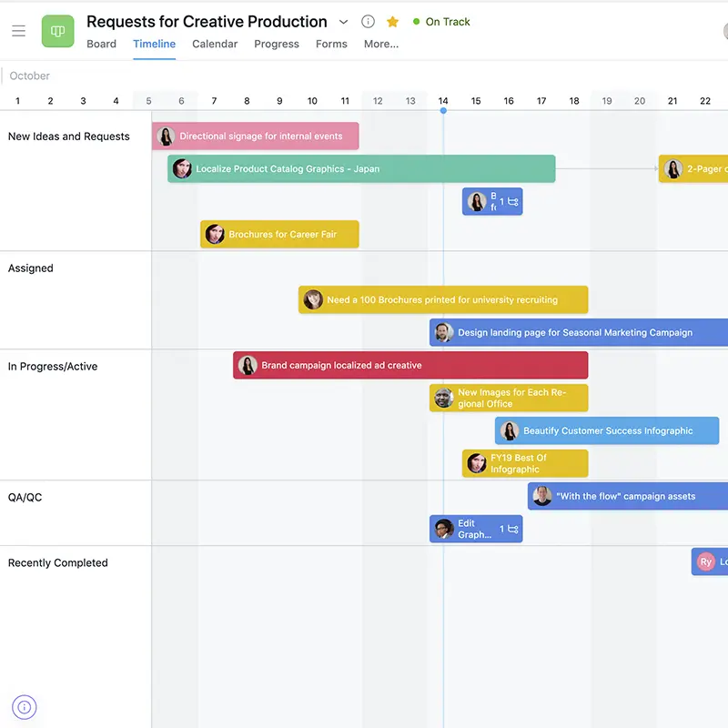The height and width of the screenshot is (728, 728).
Task: Expand the project title dropdown chevron
Action: pos(343,22)
